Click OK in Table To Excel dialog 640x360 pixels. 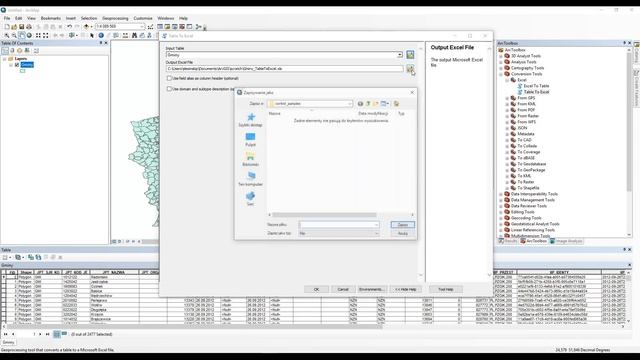click(x=316, y=289)
